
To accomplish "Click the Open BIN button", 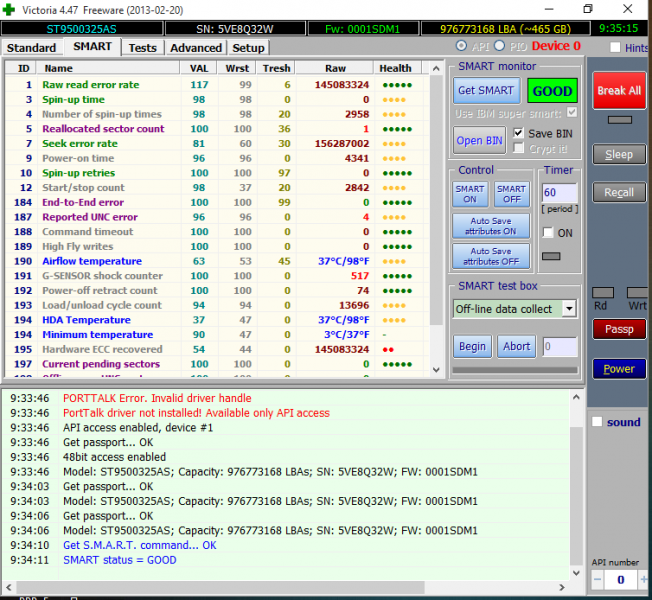I will click(480, 141).
